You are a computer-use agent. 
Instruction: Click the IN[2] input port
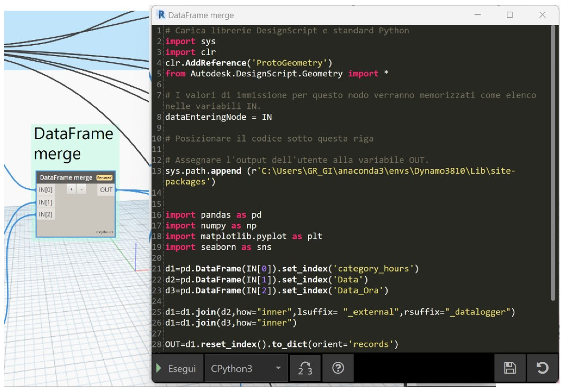(46, 214)
